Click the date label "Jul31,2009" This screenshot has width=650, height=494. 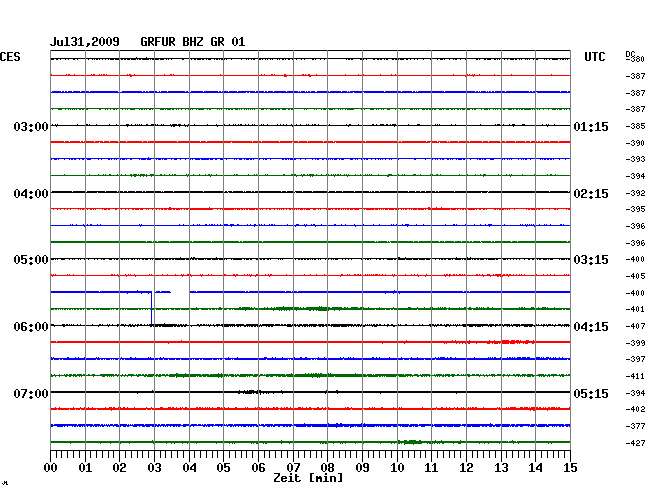coord(85,42)
